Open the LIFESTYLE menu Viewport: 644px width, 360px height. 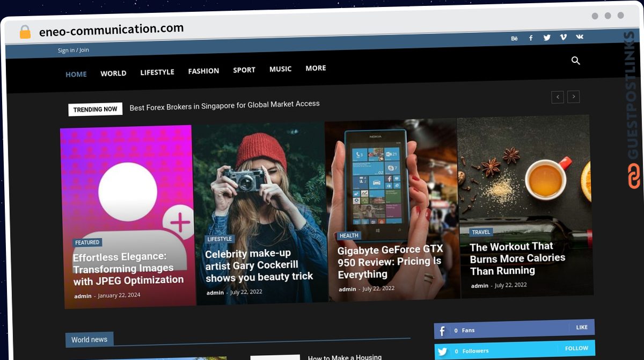(157, 72)
